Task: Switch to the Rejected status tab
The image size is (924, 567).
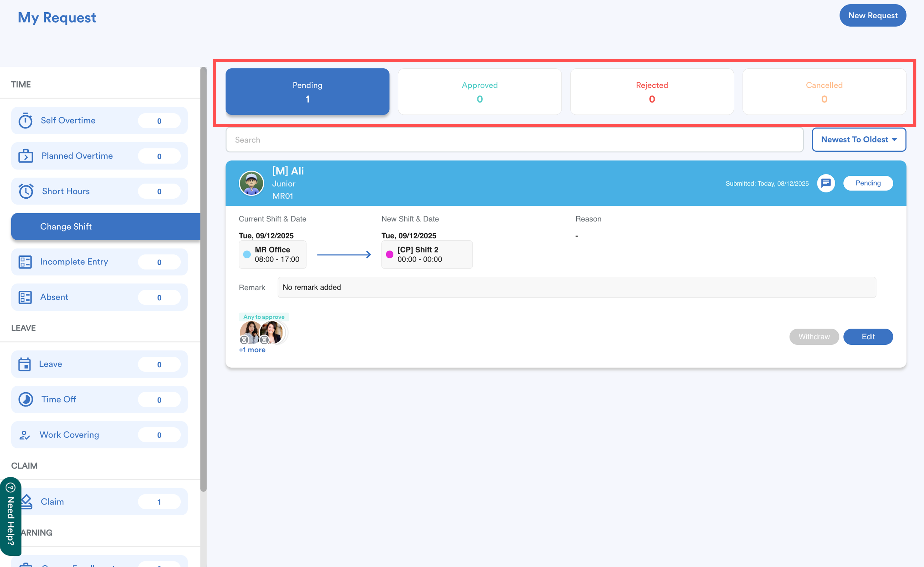Action: point(651,91)
